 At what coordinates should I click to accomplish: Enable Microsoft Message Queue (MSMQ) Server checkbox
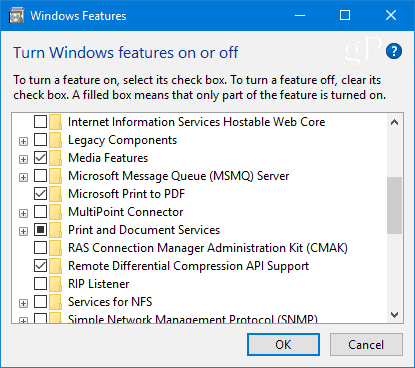pos(40,176)
